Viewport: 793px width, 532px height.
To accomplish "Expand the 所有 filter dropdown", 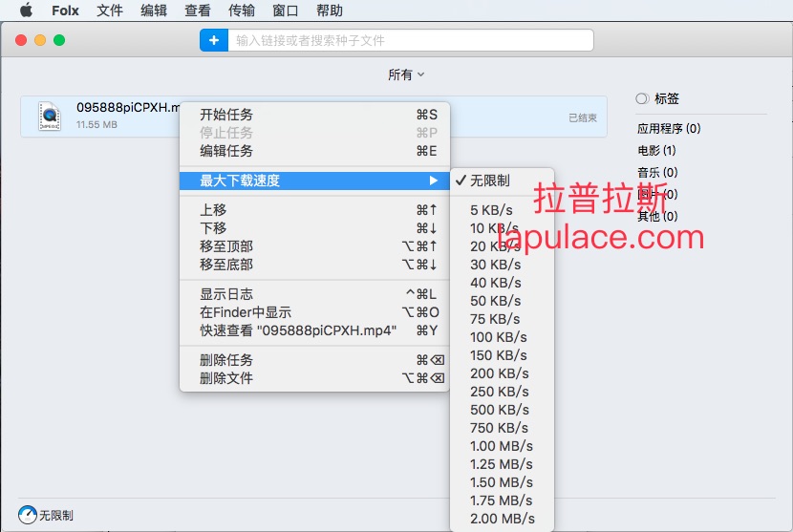I will (x=406, y=74).
